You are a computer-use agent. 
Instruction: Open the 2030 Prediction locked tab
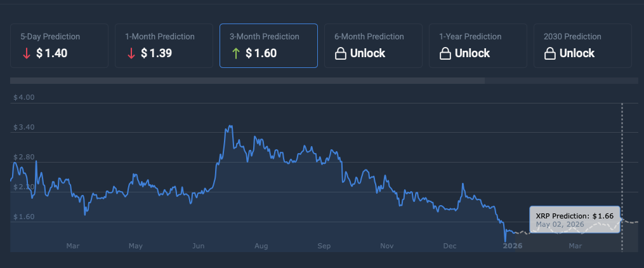pyautogui.click(x=583, y=46)
